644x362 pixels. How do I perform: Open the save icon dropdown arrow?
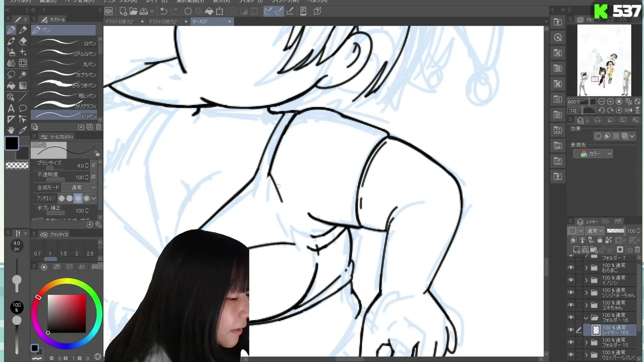point(151,11)
